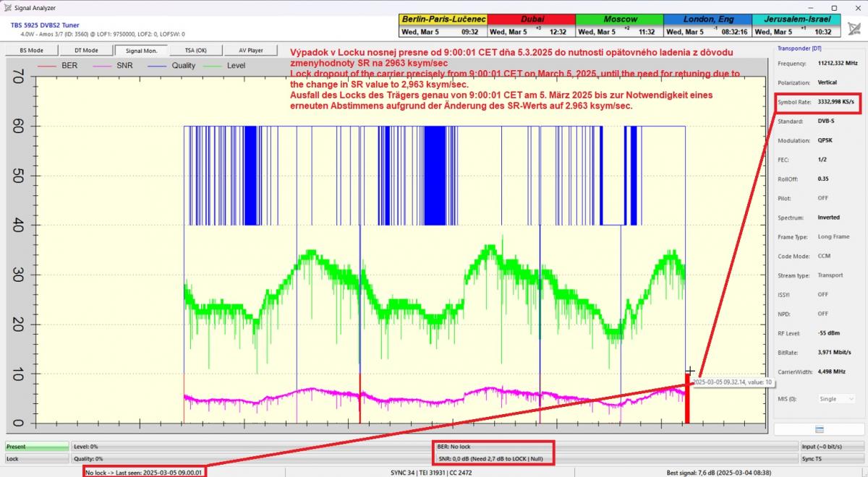The height and width of the screenshot is (477, 868).
Task: Maximize the Signal Analyzer window
Action: click(x=834, y=7)
